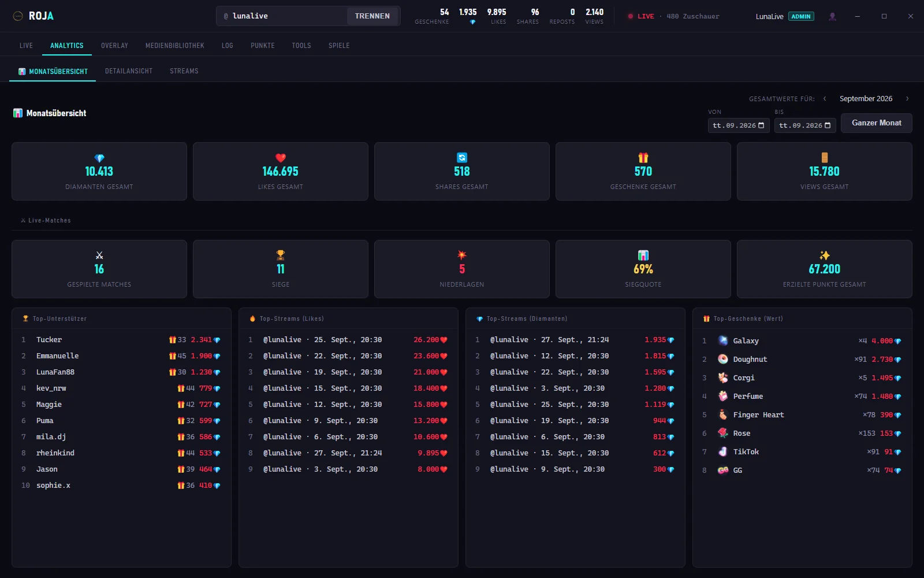Open the Streams subtab
924x578 pixels.
pos(184,71)
